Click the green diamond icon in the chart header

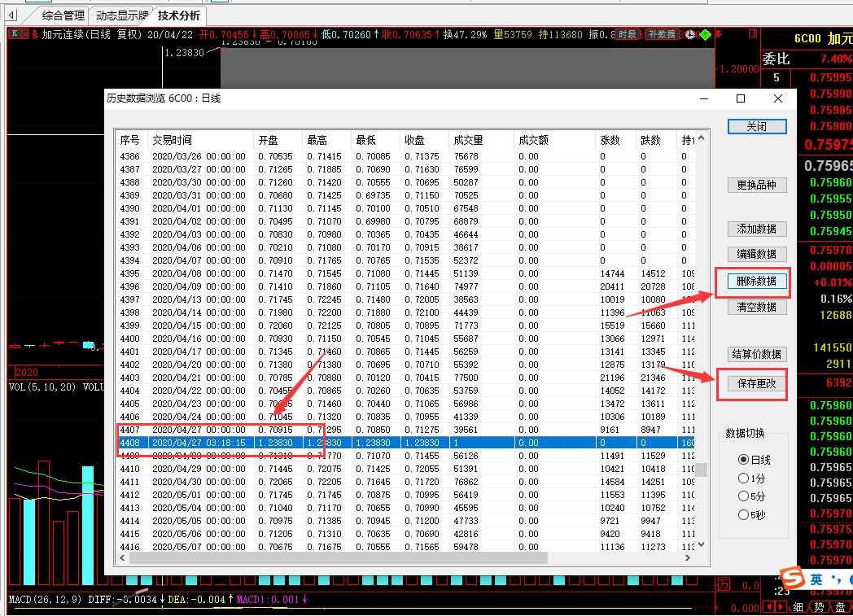click(x=705, y=34)
